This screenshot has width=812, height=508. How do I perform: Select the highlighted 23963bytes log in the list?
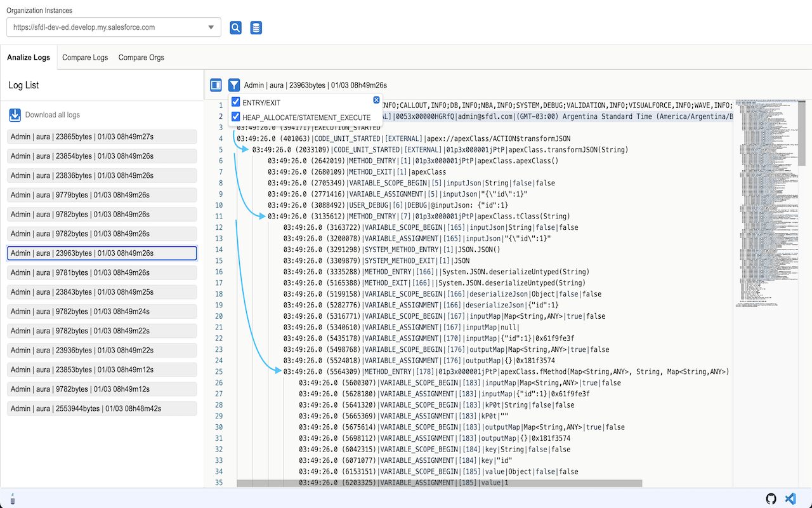(102, 253)
